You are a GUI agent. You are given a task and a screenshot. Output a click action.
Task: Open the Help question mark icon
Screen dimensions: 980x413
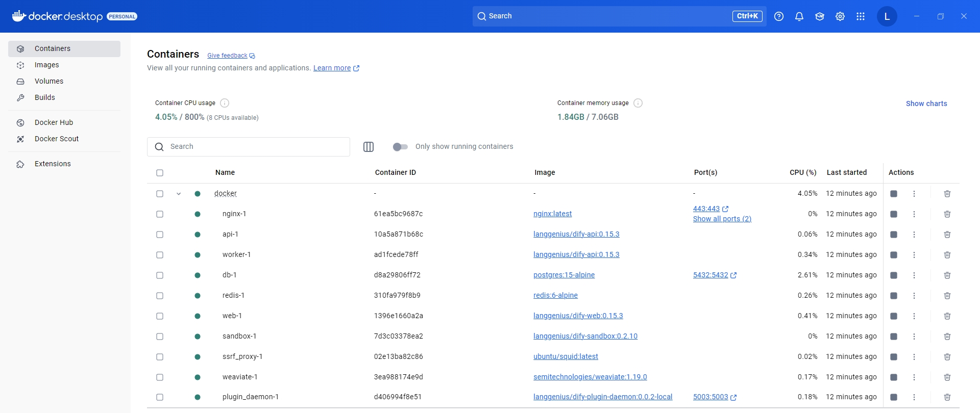pos(779,16)
